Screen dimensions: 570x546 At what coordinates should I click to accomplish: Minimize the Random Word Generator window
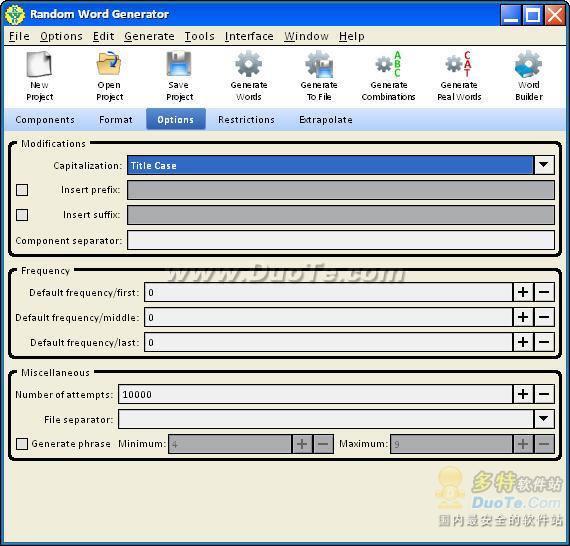pyautogui.click(x=511, y=15)
